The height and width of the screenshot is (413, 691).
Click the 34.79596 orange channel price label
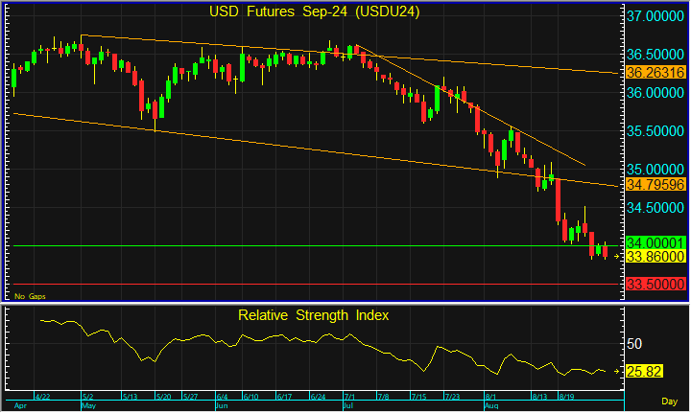coord(656,184)
